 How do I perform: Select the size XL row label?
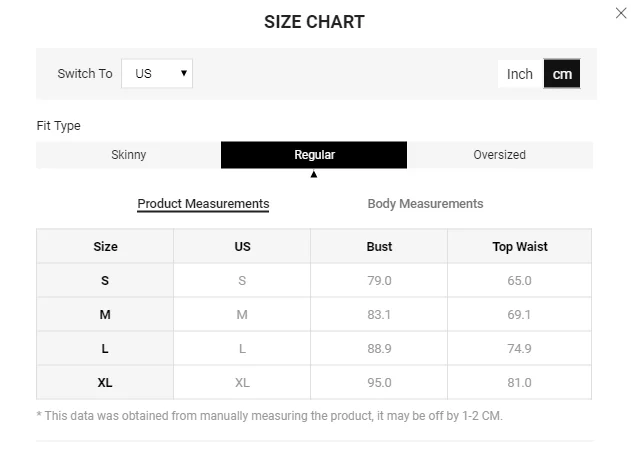(x=105, y=382)
